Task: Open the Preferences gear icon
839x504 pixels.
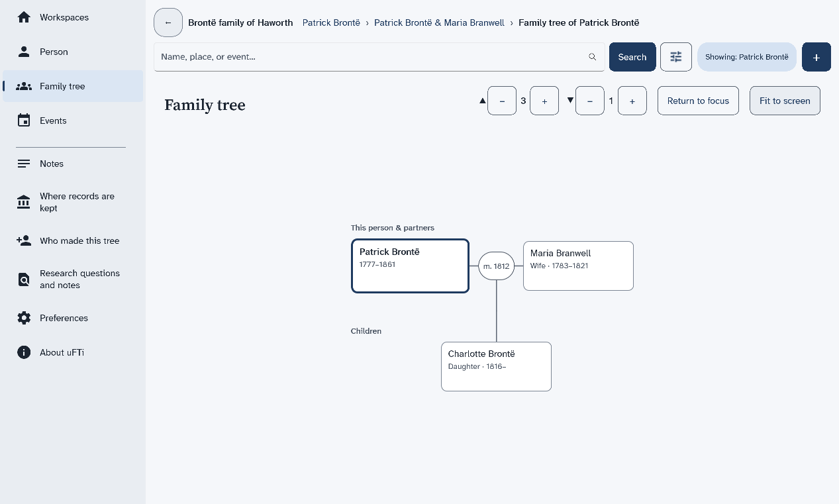Action: coord(24,318)
